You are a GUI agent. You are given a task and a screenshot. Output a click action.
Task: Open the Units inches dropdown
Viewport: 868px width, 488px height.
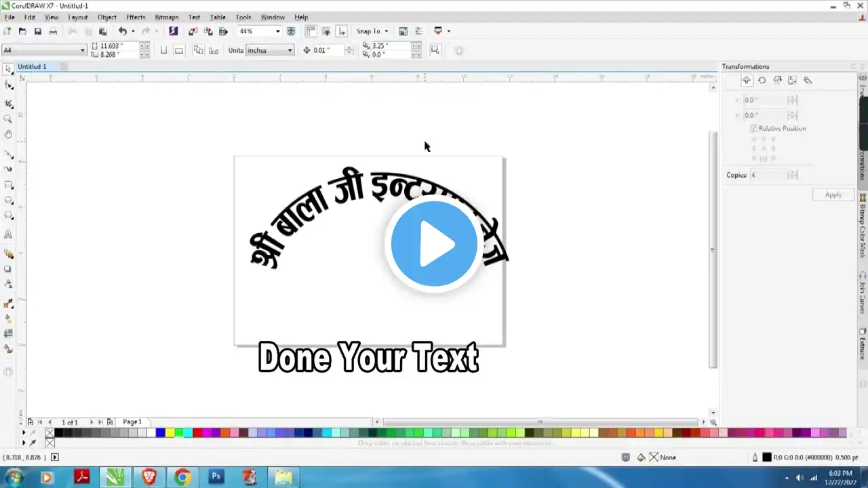point(290,50)
